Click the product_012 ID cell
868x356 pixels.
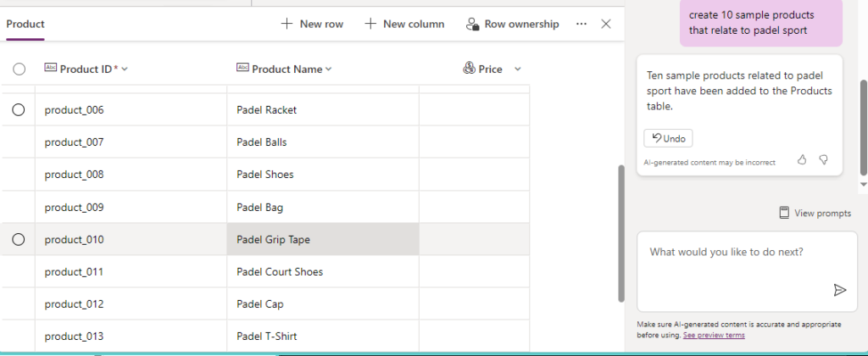click(x=131, y=303)
